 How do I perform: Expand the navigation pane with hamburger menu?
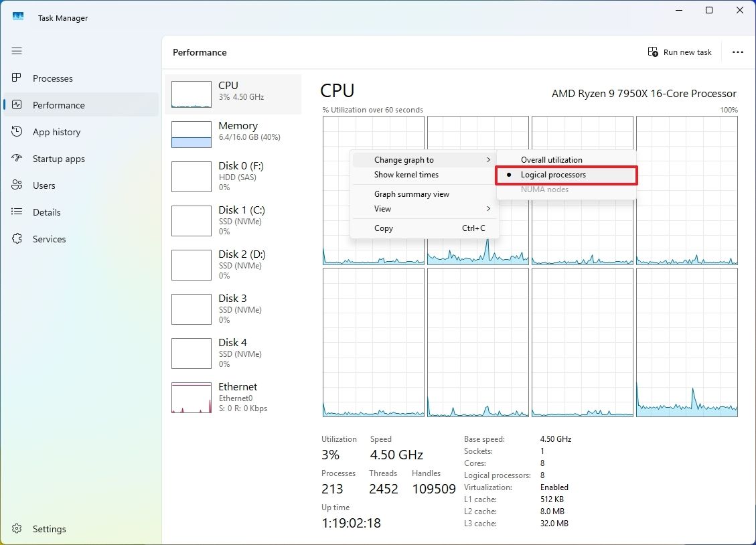coord(16,51)
